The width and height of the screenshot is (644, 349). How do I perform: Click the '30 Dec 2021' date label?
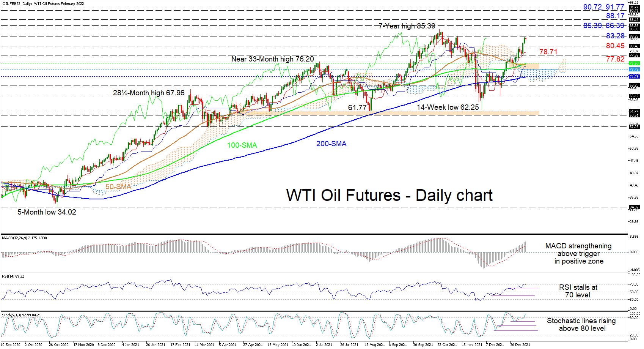click(520, 345)
